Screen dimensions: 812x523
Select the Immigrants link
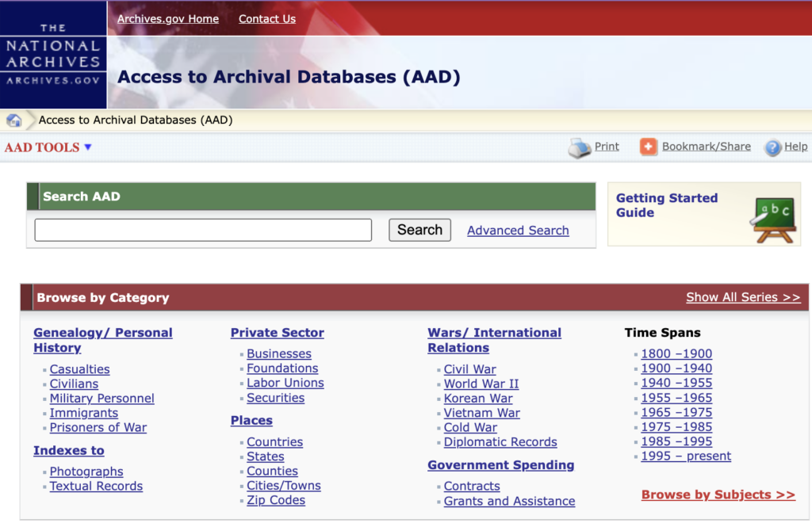point(84,413)
